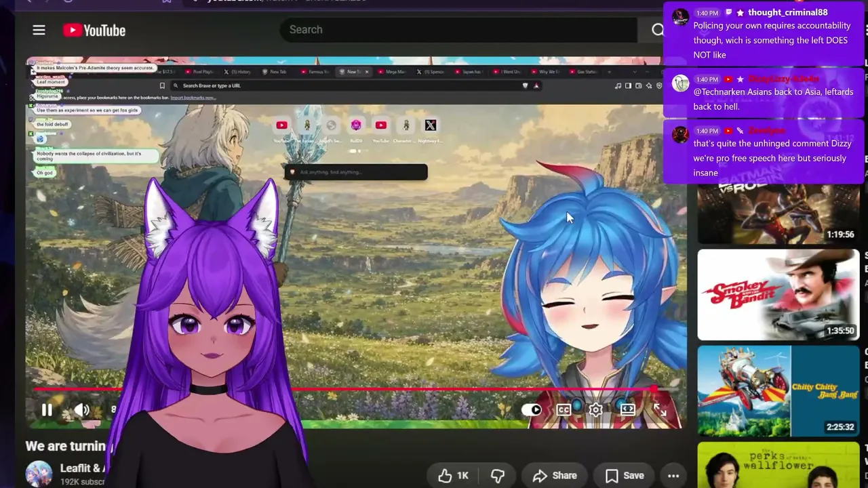
Task: Share this video
Action: click(555, 476)
